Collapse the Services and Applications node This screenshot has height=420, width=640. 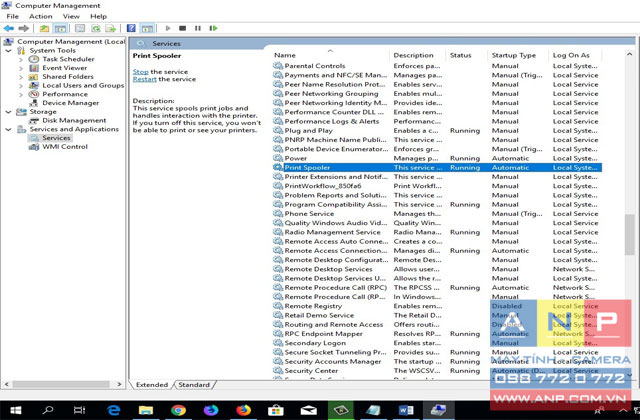pyautogui.click(x=8, y=129)
